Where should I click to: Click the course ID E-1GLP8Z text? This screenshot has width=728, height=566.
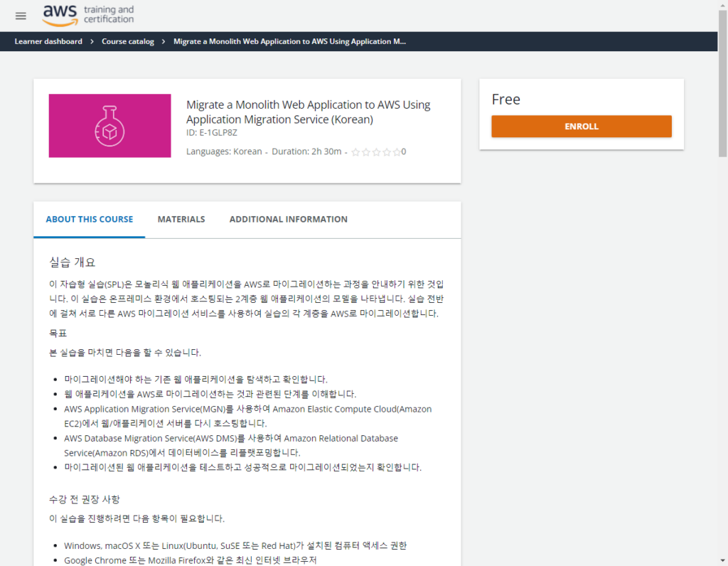pos(212,133)
